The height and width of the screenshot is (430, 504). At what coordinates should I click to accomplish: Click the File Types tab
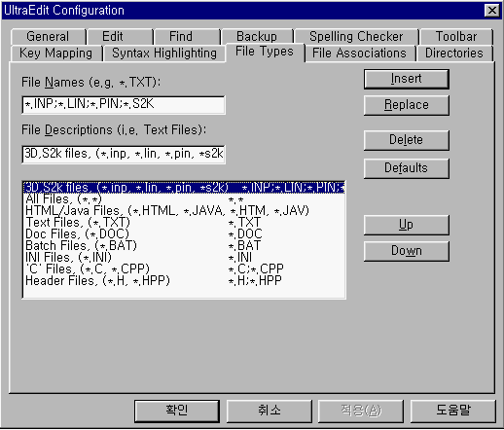265,52
